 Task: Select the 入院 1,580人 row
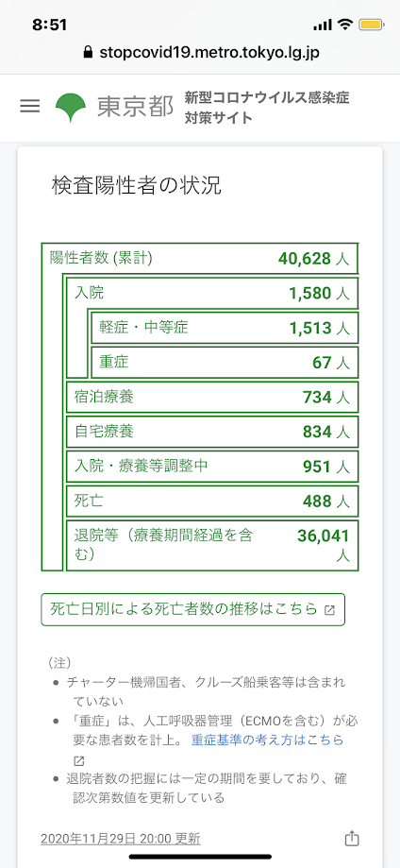212,294
